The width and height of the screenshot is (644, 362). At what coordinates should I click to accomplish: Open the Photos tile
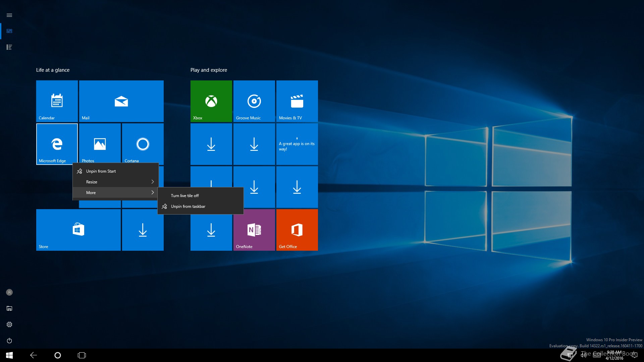pos(100,143)
